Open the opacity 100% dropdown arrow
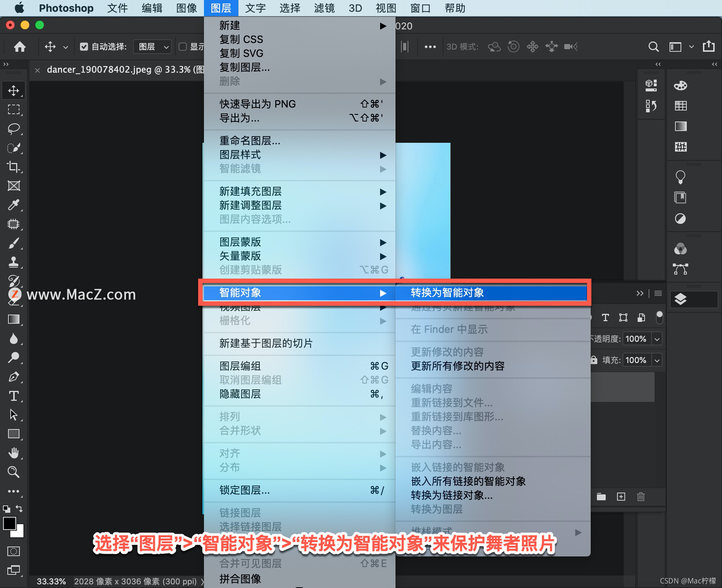This screenshot has width=722, height=588. point(657,339)
